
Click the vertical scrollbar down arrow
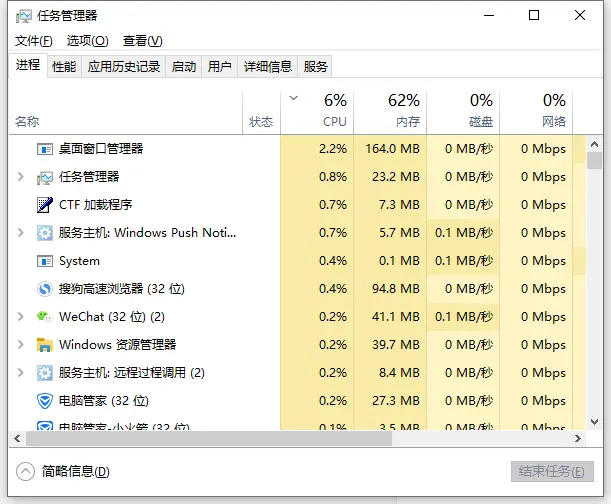pos(594,422)
